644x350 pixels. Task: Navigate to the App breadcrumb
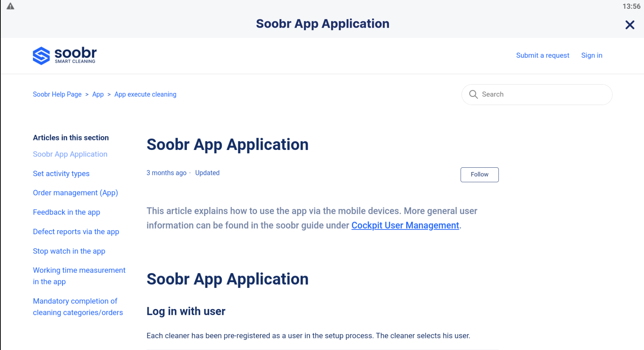coord(98,94)
